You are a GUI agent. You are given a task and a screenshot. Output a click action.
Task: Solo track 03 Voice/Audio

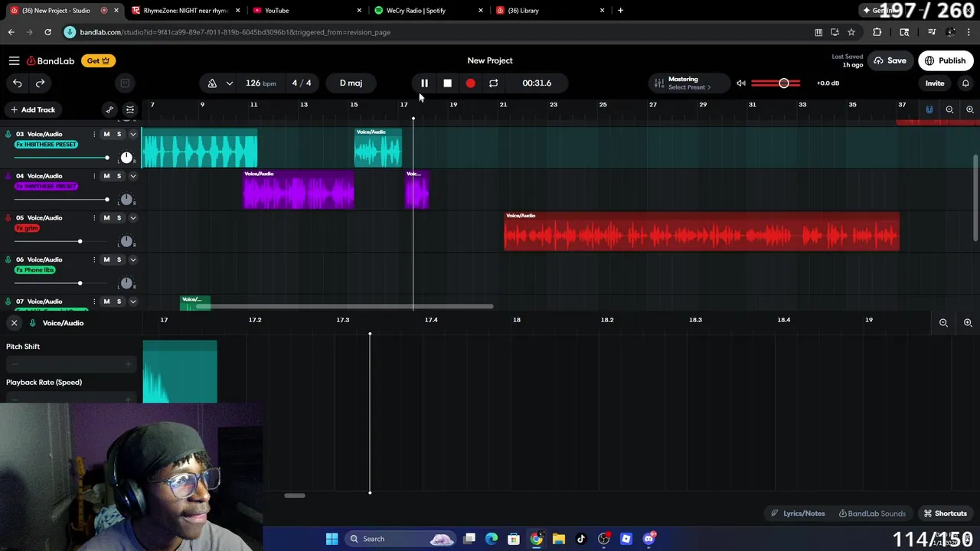coord(119,134)
